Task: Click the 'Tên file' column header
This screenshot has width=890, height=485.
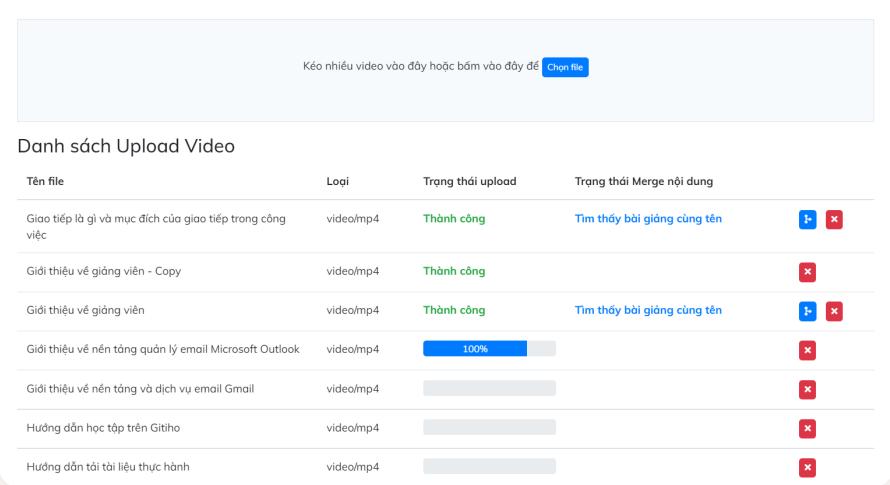Action: pyautogui.click(x=45, y=181)
